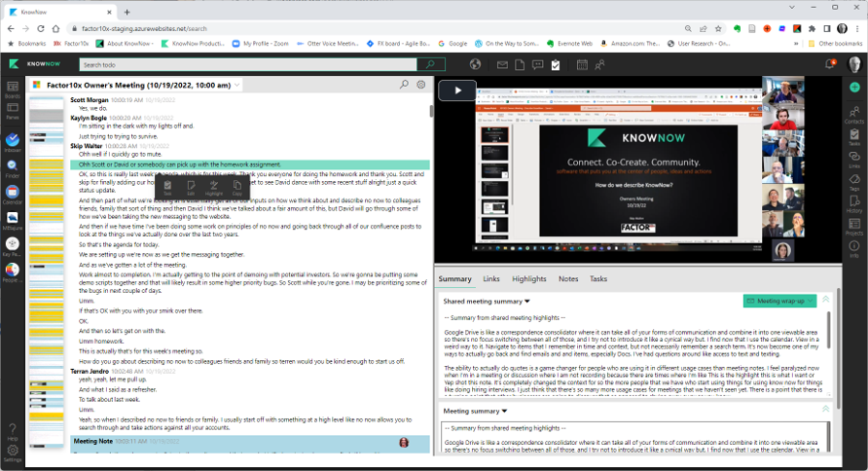Click the Task icon in transcript popup
The image size is (868, 471).
coord(167,187)
